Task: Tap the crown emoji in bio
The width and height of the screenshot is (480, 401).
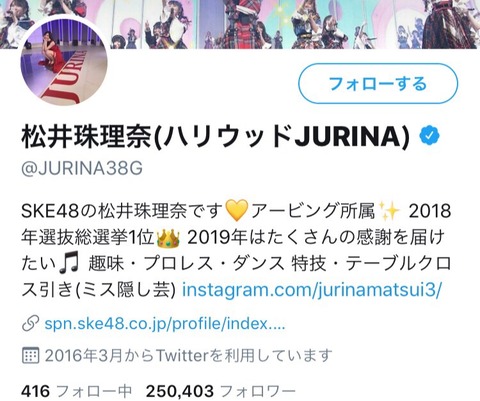Action: tap(168, 237)
